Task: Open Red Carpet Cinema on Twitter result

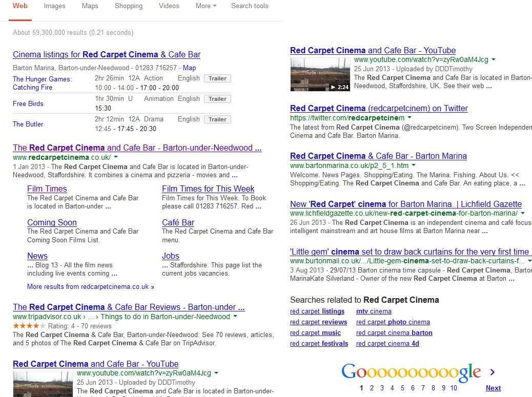Action: (x=379, y=109)
